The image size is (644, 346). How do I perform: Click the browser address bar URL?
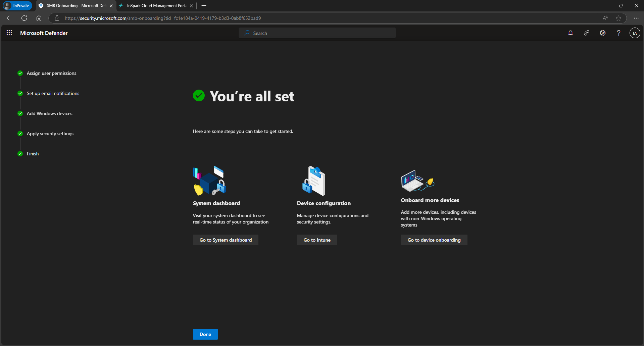pyautogui.click(x=163, y=18)
